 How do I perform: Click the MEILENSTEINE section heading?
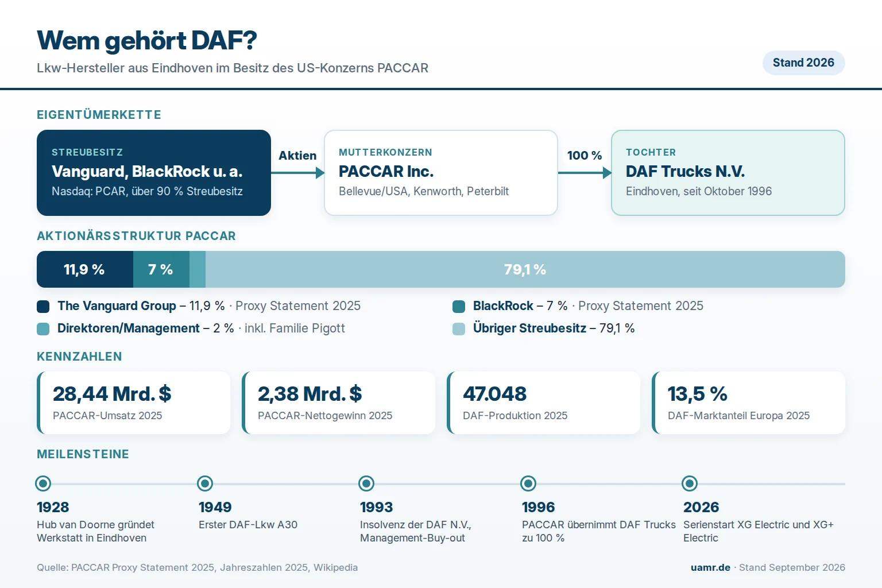pos(83,454)
